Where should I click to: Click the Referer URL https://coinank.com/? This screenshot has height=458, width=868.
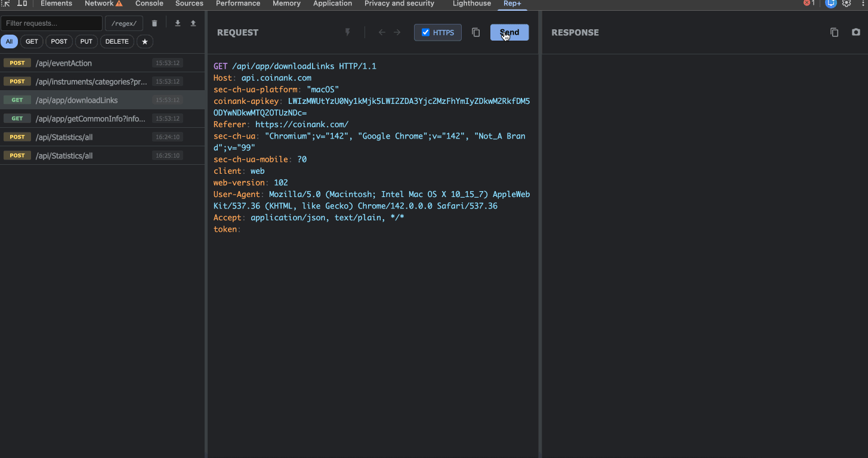(302, 124)
